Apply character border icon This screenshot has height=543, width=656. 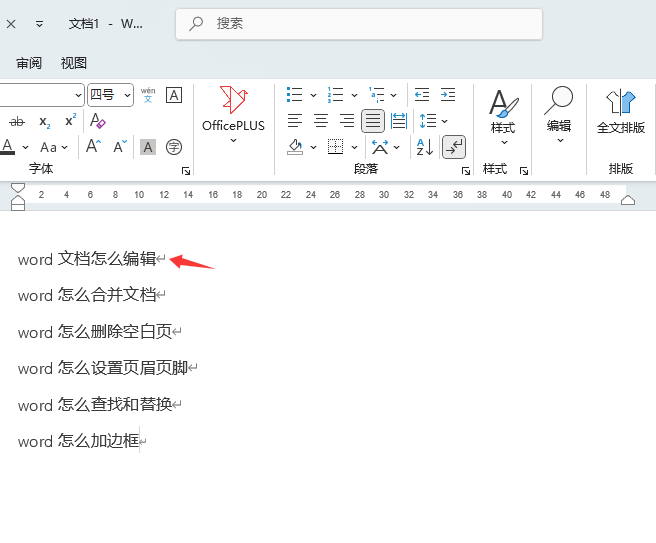click(x=174, y=95)
